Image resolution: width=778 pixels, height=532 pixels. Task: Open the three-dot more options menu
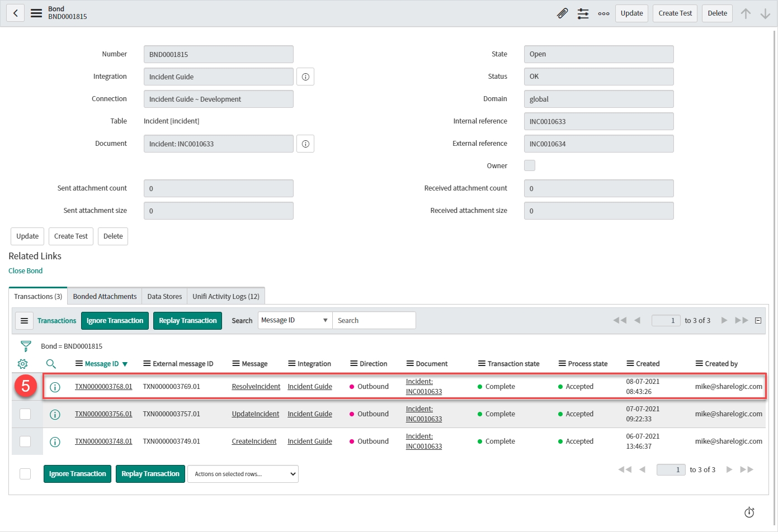[603, 13]
